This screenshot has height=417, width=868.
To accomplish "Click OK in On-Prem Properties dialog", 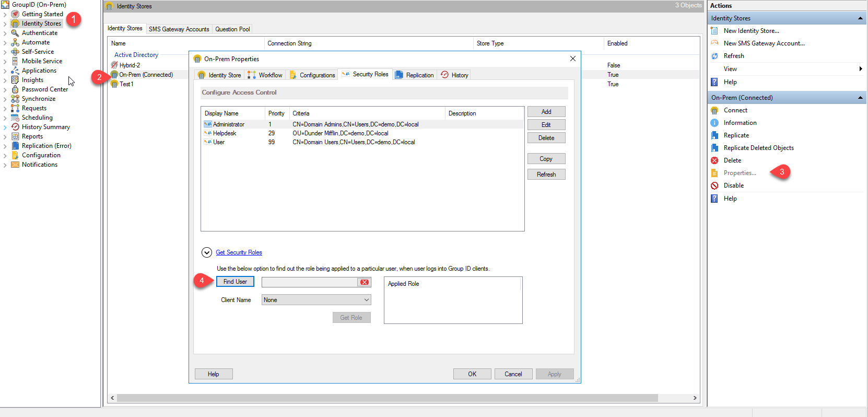I will coord(472,374).
